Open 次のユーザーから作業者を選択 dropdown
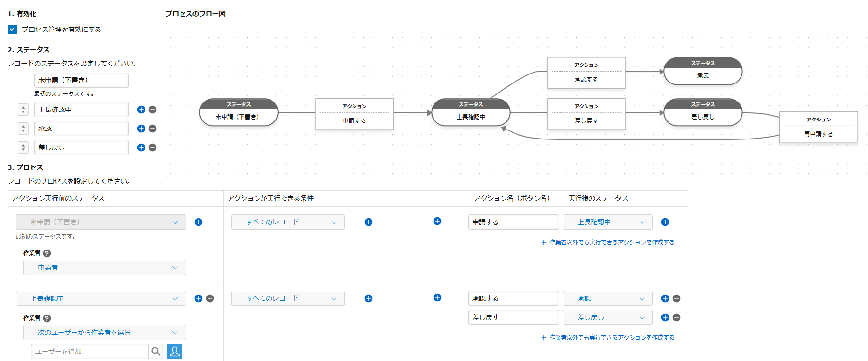This screenshot has height=361, width=868. (105, 333)
